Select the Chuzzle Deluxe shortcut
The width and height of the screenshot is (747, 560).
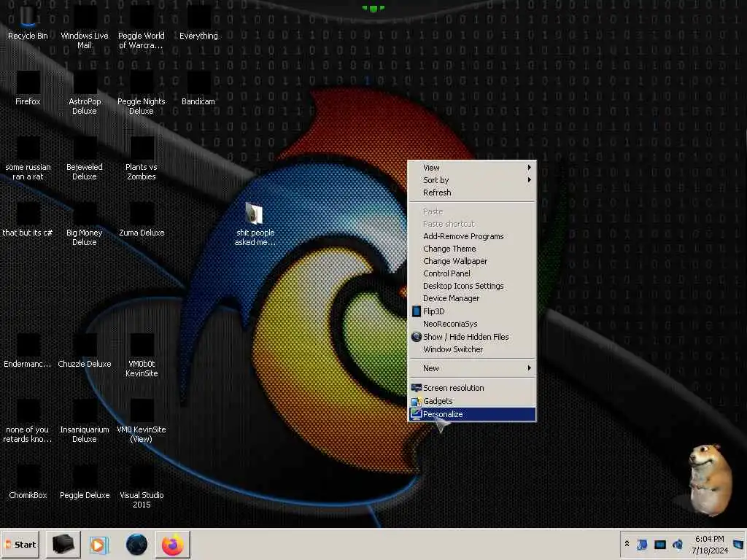(x=85, y=351)
